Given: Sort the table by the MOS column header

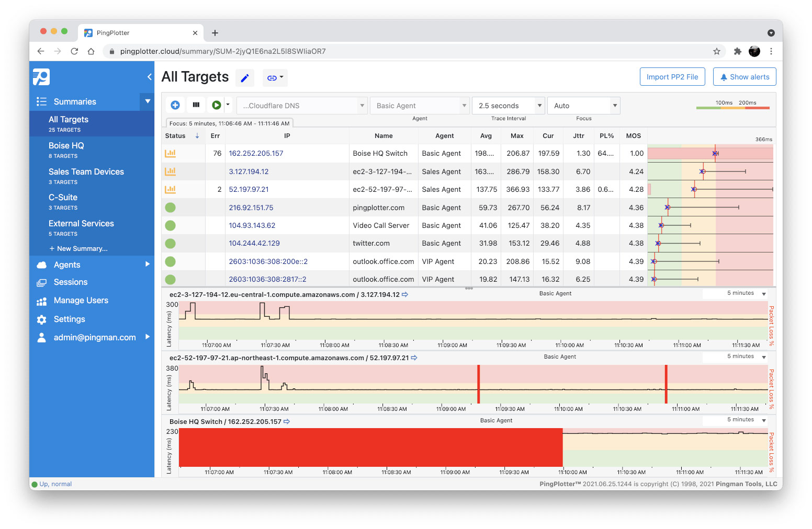Looking at the screenshot, I should click(x=634, y=136).
